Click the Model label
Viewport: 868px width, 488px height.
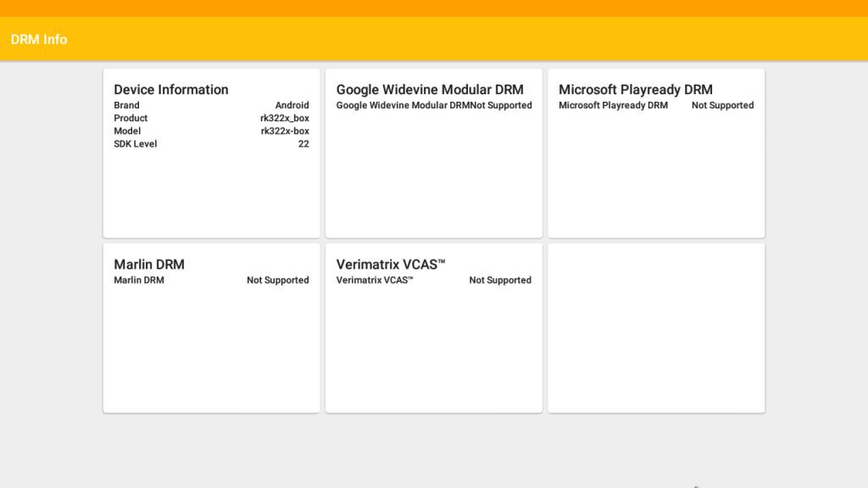pyautogui.click(x=127, y=130)
